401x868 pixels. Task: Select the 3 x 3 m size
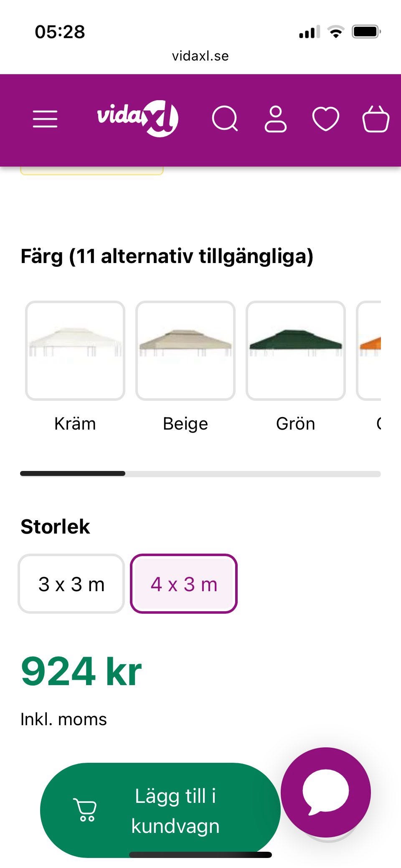point(71,584)
